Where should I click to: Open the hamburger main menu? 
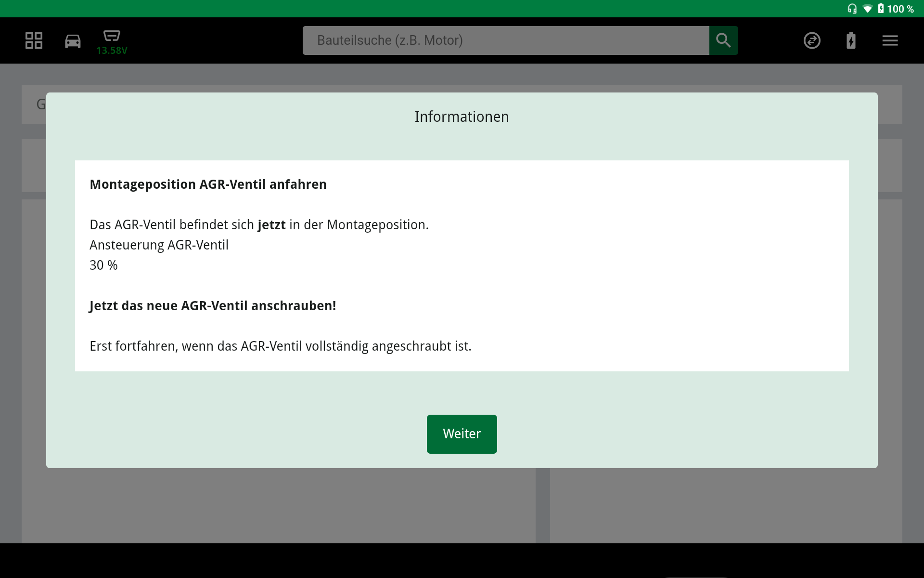[890, 40]
